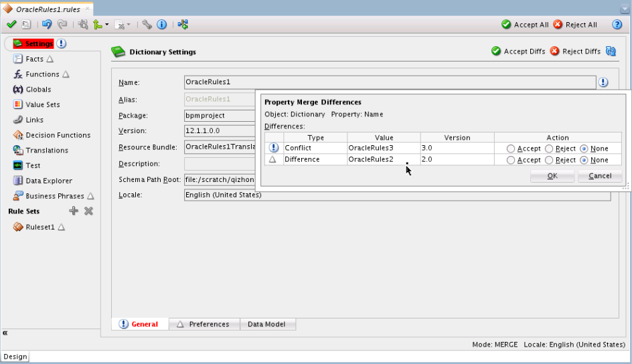Switch to the Data Model tab
632x364 pixels.
coord(267,324)
